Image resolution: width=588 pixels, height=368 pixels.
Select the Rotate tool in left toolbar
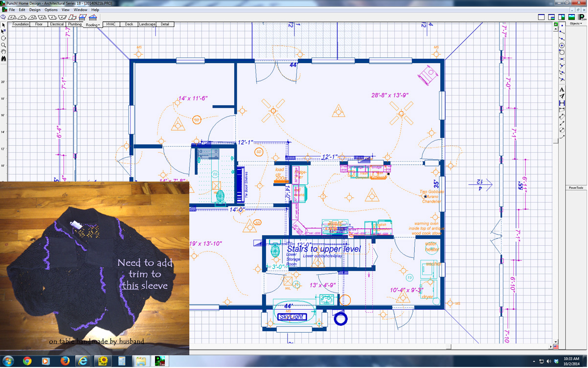click(x=3, y=38)
